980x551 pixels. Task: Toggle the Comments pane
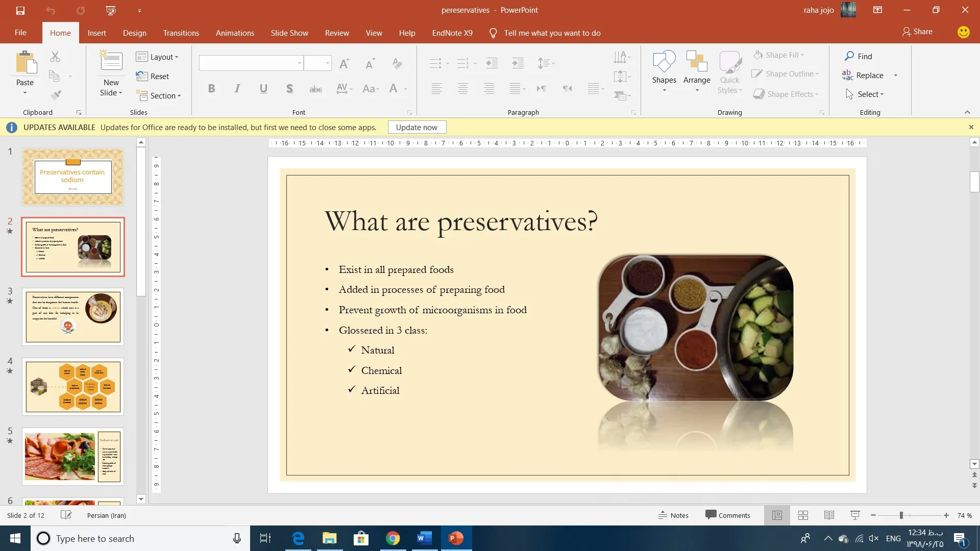click(x=728, y=515)
